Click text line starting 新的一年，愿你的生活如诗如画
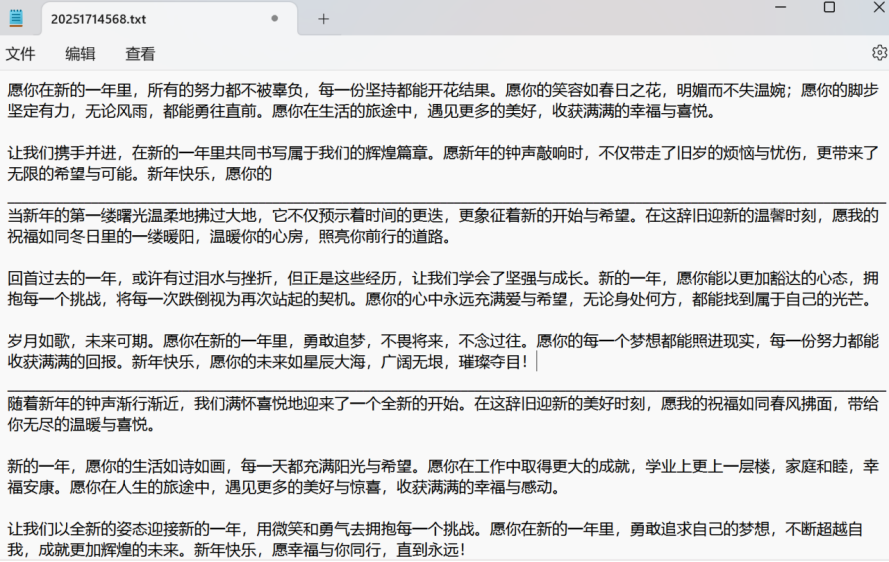 (x=443, y=466)
